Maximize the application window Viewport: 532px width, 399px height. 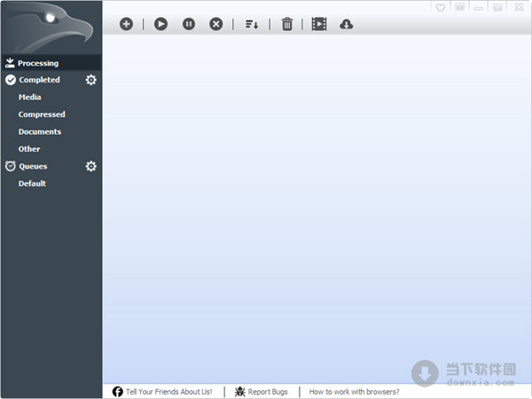click(x=497, y=7)
